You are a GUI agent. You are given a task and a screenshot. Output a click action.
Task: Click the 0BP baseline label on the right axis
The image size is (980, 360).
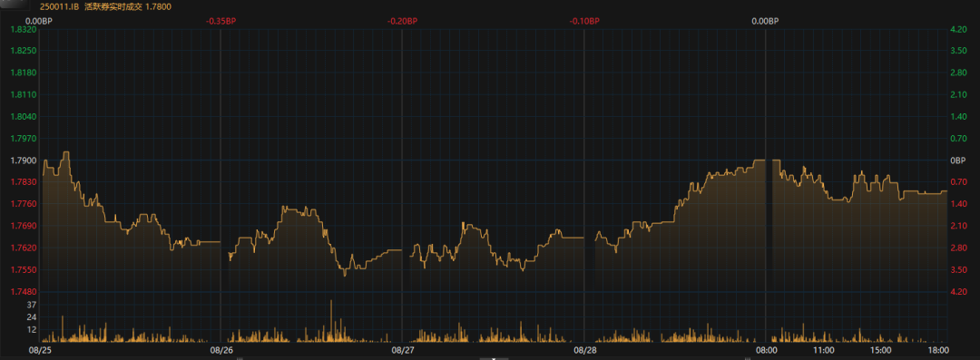(958, 160)
